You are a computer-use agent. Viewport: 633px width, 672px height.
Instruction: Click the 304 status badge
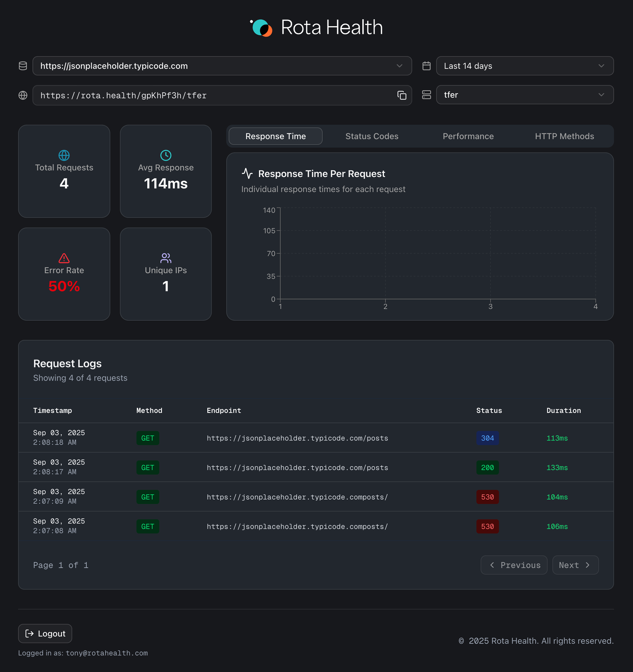pos(487,438)
